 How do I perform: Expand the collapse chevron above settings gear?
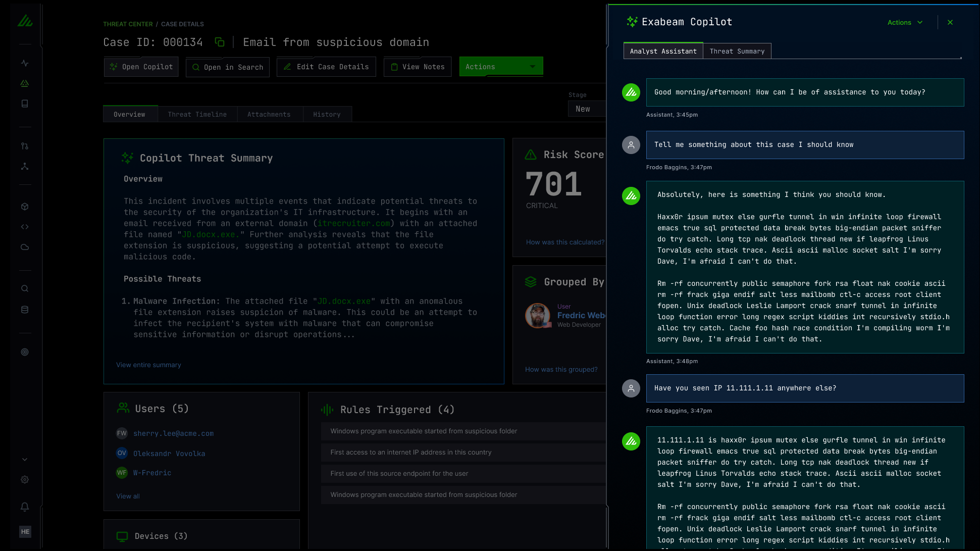tap(25, 459)
